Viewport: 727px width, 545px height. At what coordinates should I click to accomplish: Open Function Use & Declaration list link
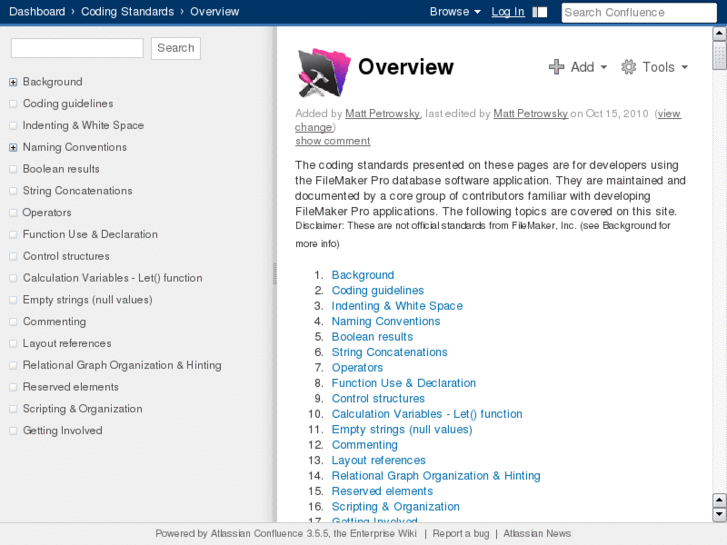tap(403, 383)
